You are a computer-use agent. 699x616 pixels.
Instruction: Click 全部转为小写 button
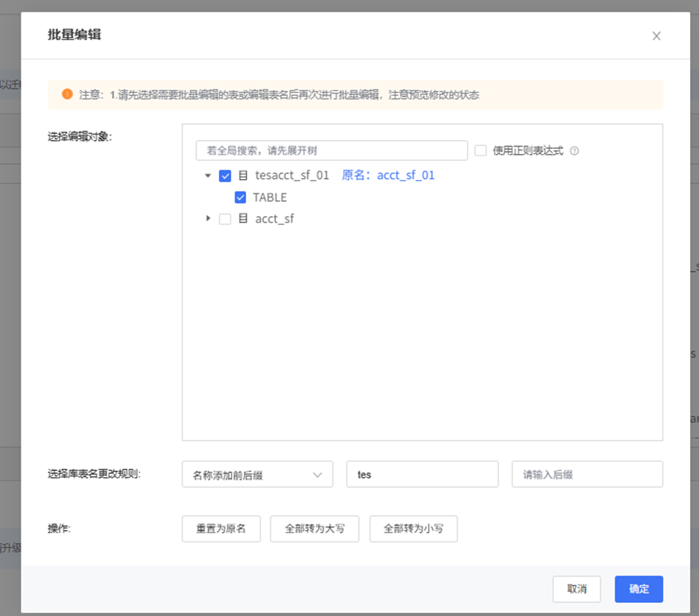[x=413, y=528]
